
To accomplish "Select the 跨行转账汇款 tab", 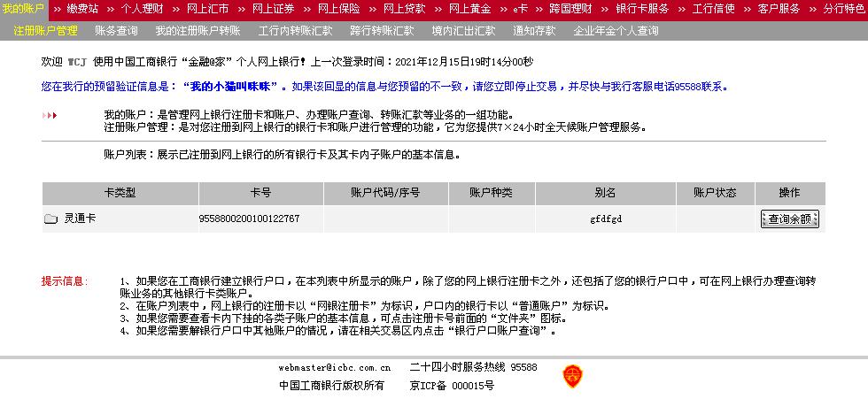I will click(x=382, y=30).
